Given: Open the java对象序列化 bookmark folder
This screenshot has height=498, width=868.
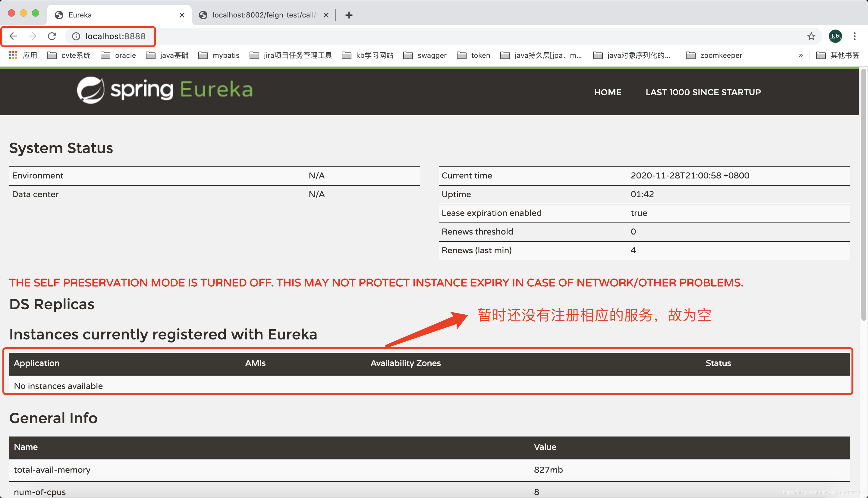Looking at the screenshot, I should click(x=632, y=55).
